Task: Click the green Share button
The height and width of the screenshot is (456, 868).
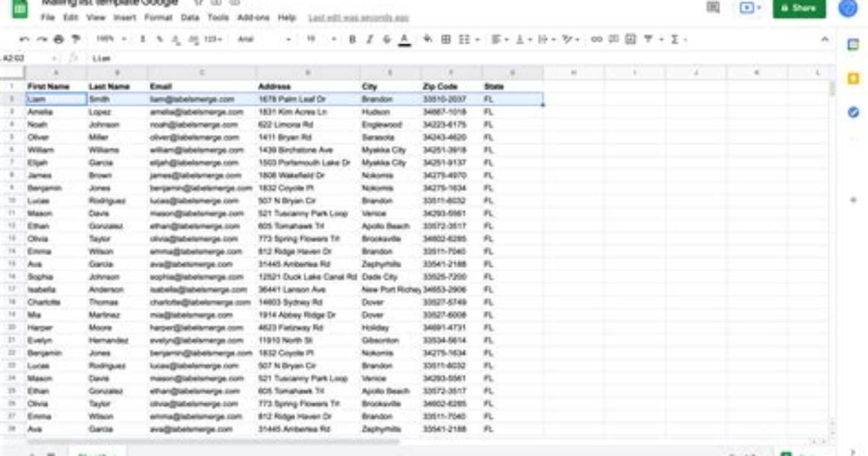Action: pyautogui.click(x=799, y=8)
